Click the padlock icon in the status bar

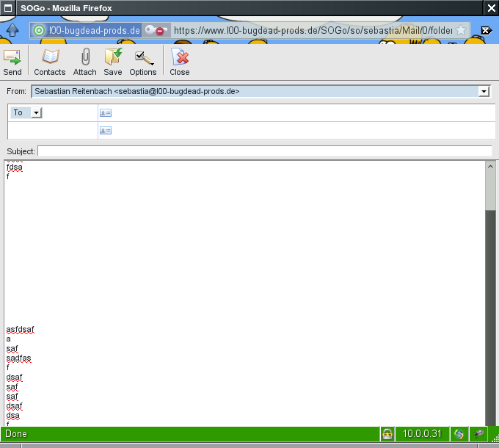(387, 434)
